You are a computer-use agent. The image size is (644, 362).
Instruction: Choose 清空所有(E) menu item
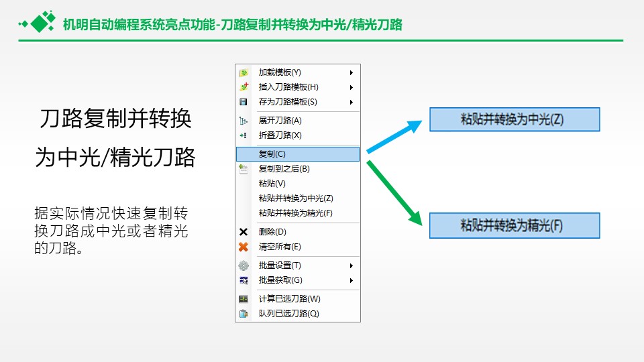pos(298,247)
